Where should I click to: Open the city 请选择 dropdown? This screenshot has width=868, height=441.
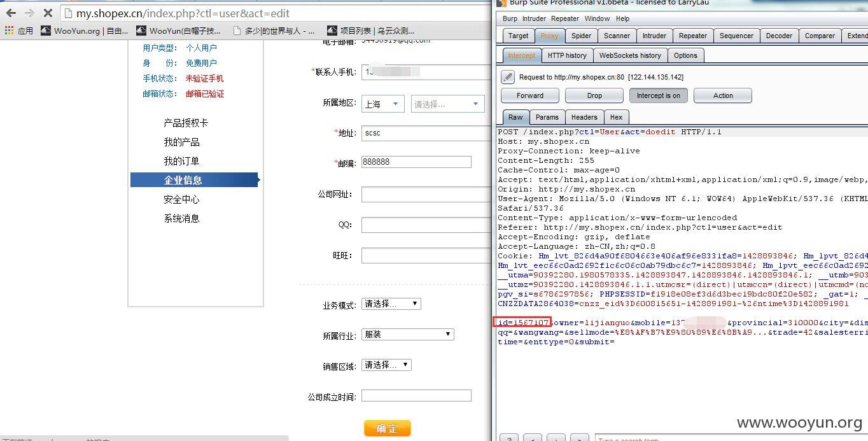(x=448, y=104)
